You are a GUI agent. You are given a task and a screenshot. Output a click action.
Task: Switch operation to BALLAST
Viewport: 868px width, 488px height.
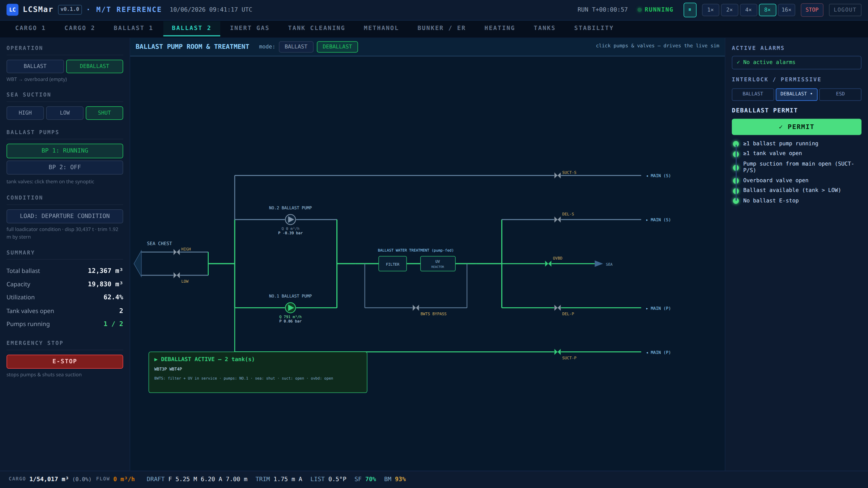coord(35,66)
